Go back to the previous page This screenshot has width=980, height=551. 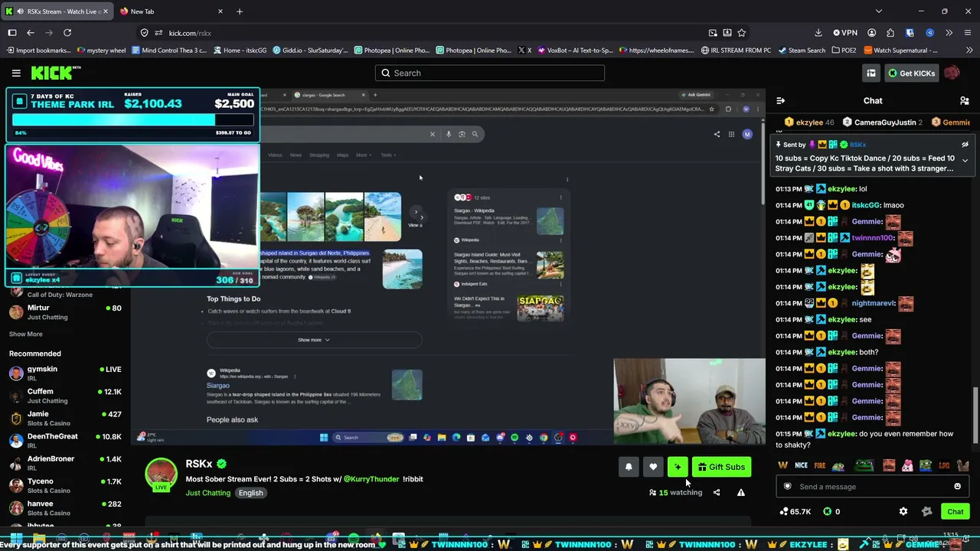[31, 33]
